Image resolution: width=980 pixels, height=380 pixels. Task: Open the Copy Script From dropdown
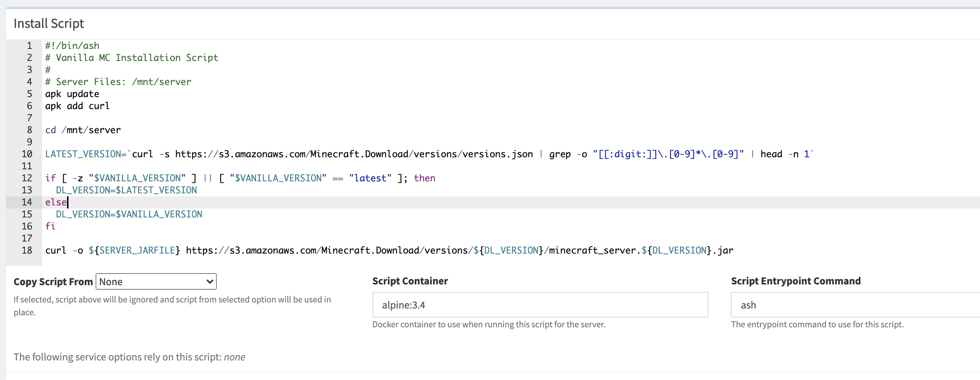(x=156, y=281)
